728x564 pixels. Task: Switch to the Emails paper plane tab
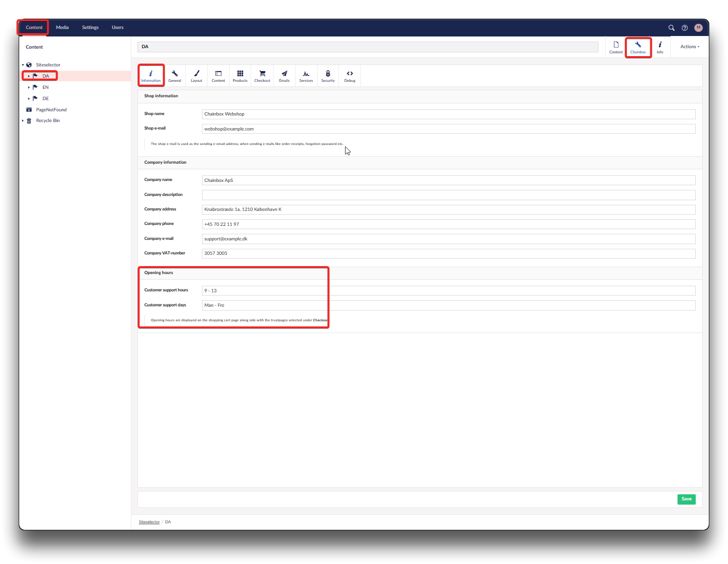(x=284, y=76)
